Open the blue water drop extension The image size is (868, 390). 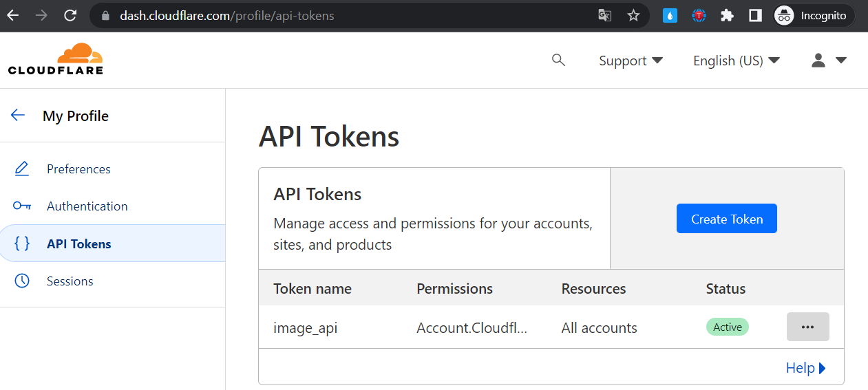pyautogui.click(x=670, y=15)
